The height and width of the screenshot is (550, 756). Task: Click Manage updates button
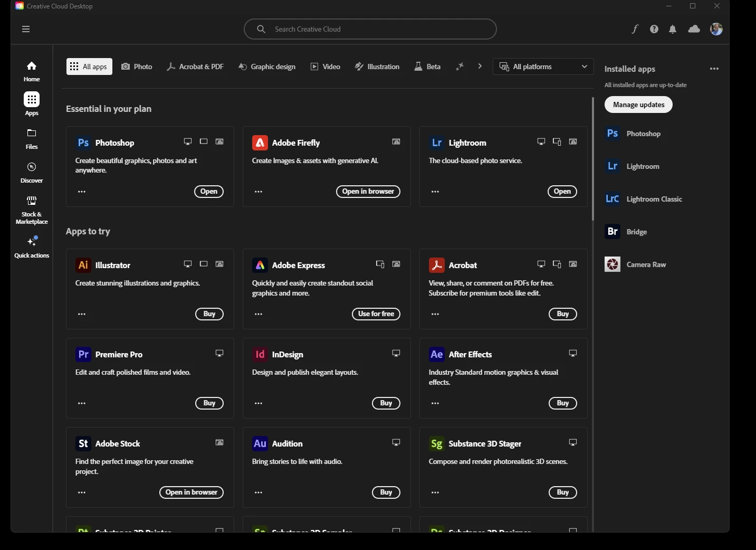[638, 105]
